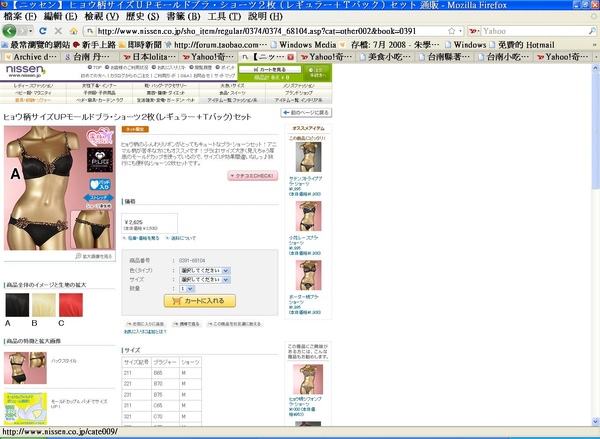This screenshot has width=600, height=439.
Task: Focus the Yahoo search box
Action: [x=534, y=31]
